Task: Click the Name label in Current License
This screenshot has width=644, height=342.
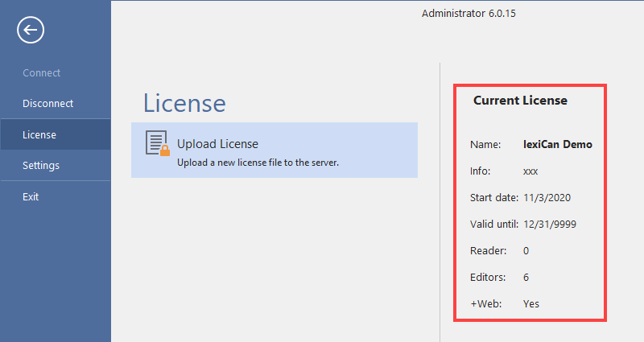Action: [x=485, y=145]
